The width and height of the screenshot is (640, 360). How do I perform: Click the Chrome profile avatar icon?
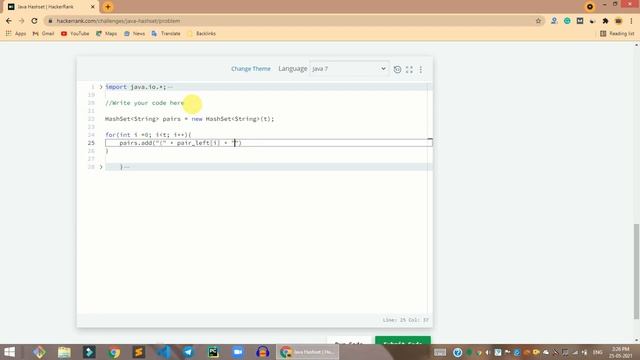click(x=618, y=21)
